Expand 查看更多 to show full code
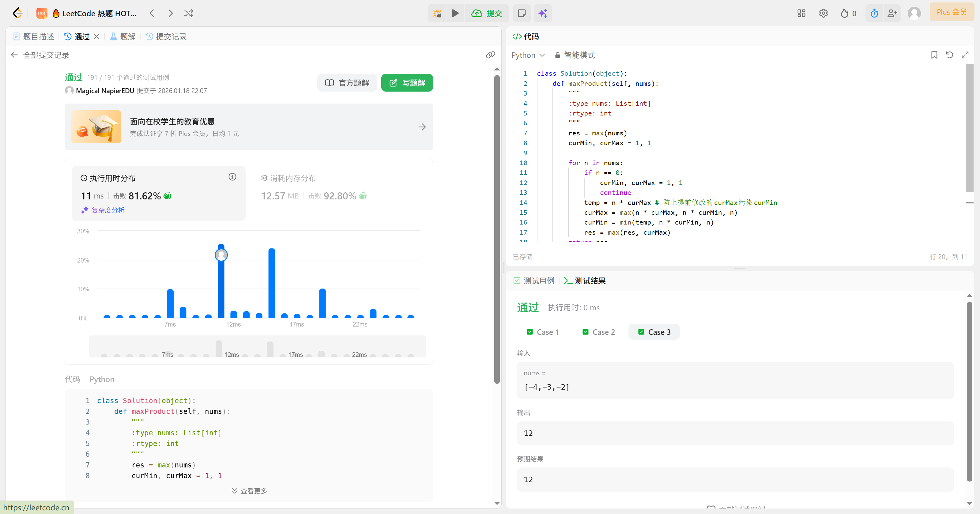The height and width of the screenshot is (514, 980). click(249, 491)
